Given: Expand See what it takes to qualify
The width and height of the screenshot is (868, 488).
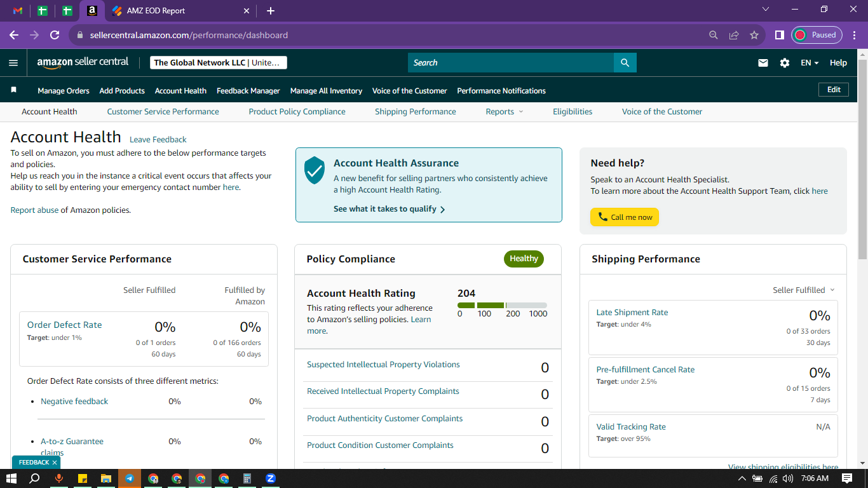Looking at the screenshot, I should point(389,209).
